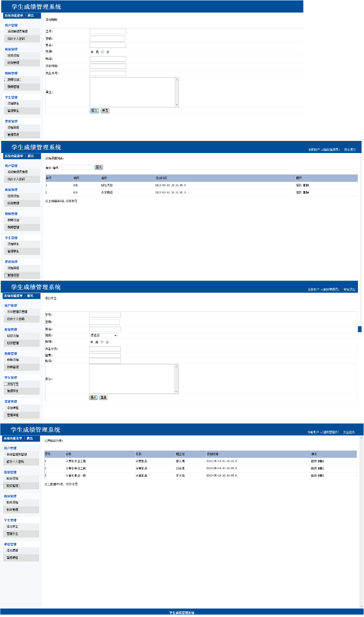Image resolution: width=364 pixels, height=617 pixels.
Task: Click 学号 input on the add-student form
Action: [105, 315]
